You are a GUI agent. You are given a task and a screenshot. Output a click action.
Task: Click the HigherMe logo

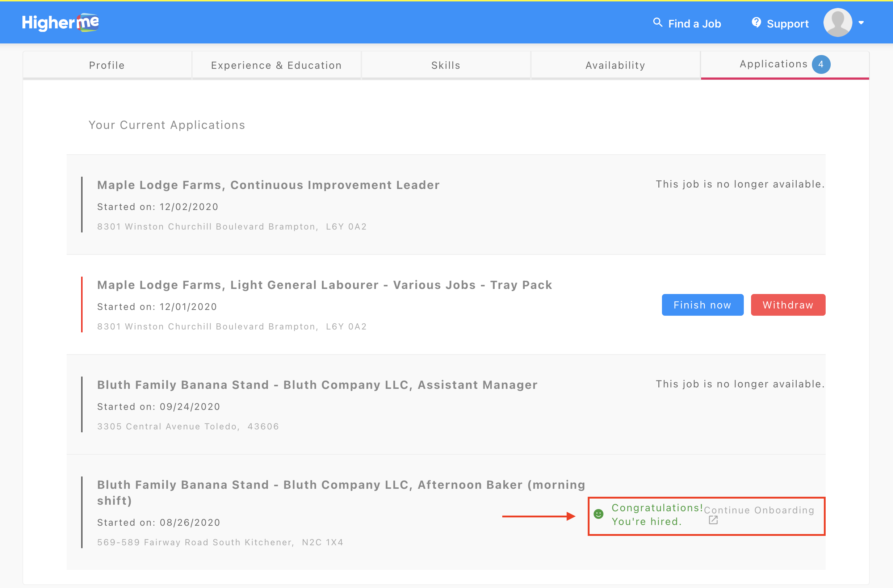click(x=60, y=22)
